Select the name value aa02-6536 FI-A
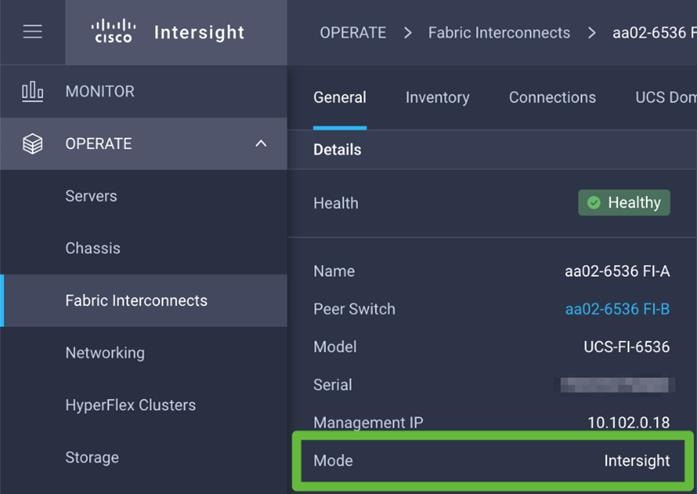This screenshot has width=697, height=494. pos(617,271)
